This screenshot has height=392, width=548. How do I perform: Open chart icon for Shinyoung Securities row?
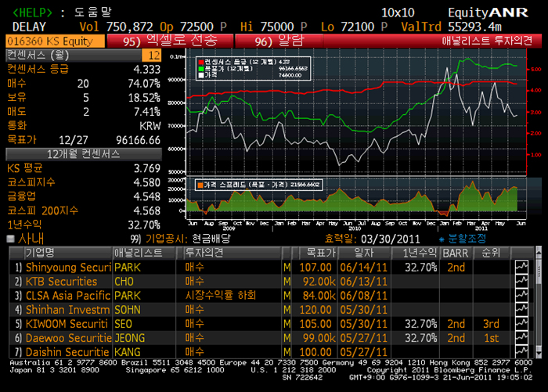pos(521,268)
